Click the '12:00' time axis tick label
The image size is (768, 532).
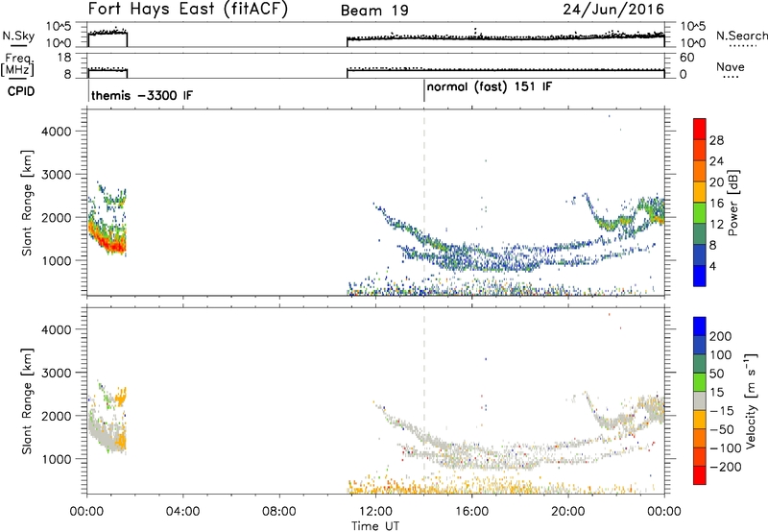pyautogui.click(x=375, y=512)
